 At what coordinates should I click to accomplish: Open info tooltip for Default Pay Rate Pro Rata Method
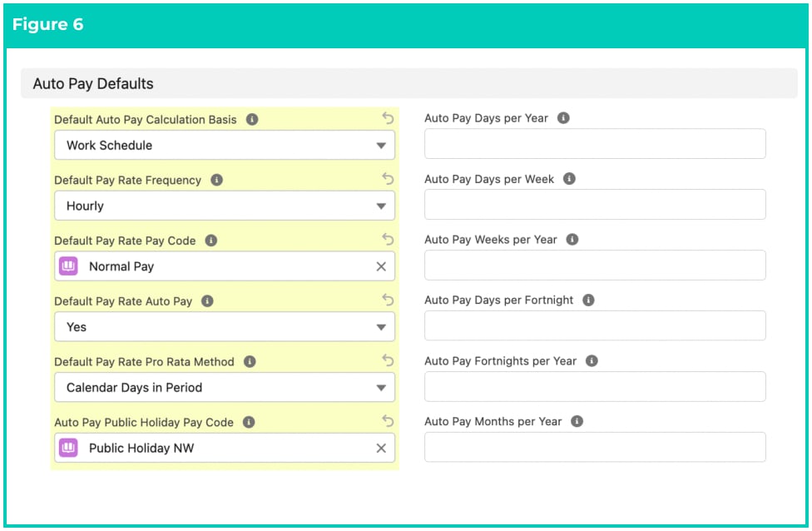pos(250,361)
